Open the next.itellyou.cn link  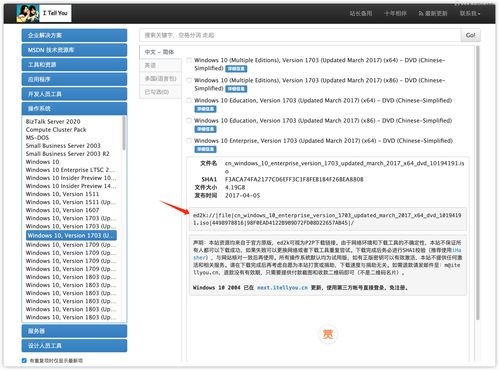(x=282, y=287)
